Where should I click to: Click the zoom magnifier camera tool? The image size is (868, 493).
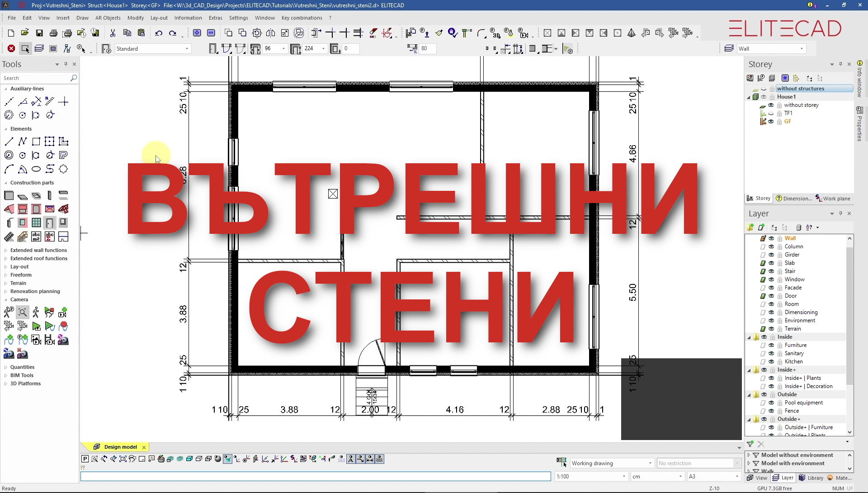[x=22, y=312]
